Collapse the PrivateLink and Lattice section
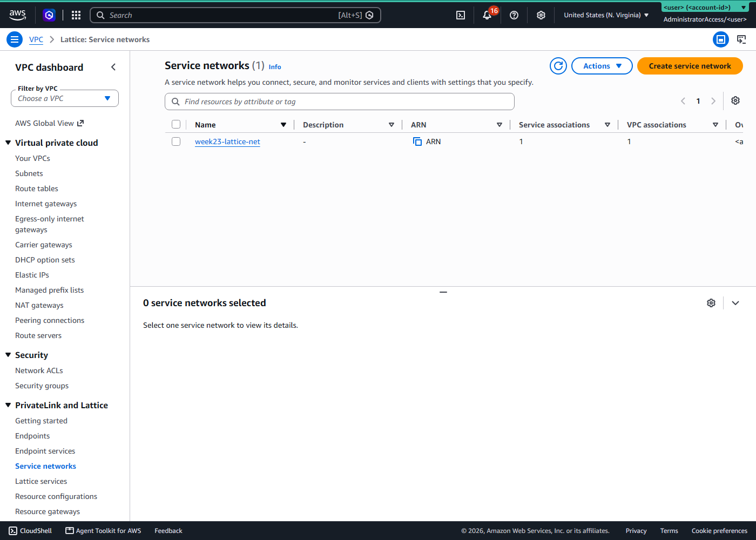The height and width of the screenshot is (540, 756). tap(8, 405)
